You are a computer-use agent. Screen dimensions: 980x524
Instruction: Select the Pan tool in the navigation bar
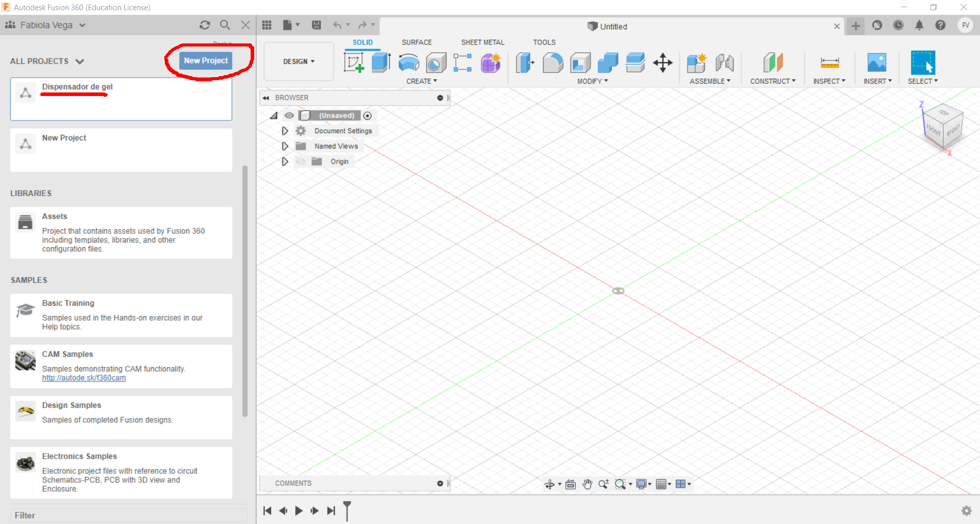pos(587,484)
